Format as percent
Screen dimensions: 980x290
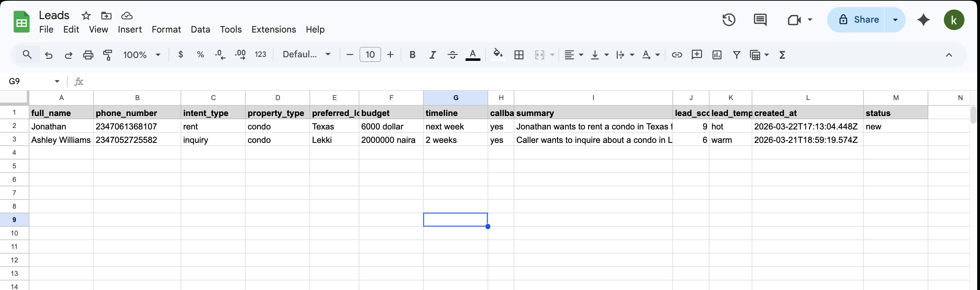200,55
